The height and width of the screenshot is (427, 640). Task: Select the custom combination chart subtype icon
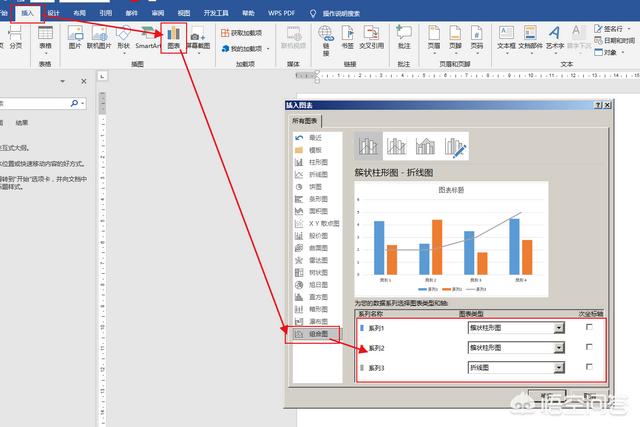(457, 147)
